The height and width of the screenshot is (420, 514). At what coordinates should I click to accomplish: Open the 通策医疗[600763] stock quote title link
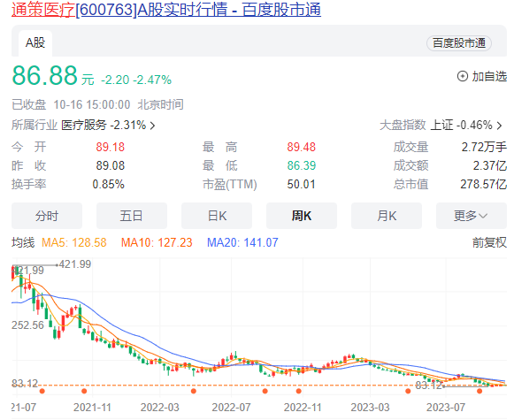(x=166, y=9)
